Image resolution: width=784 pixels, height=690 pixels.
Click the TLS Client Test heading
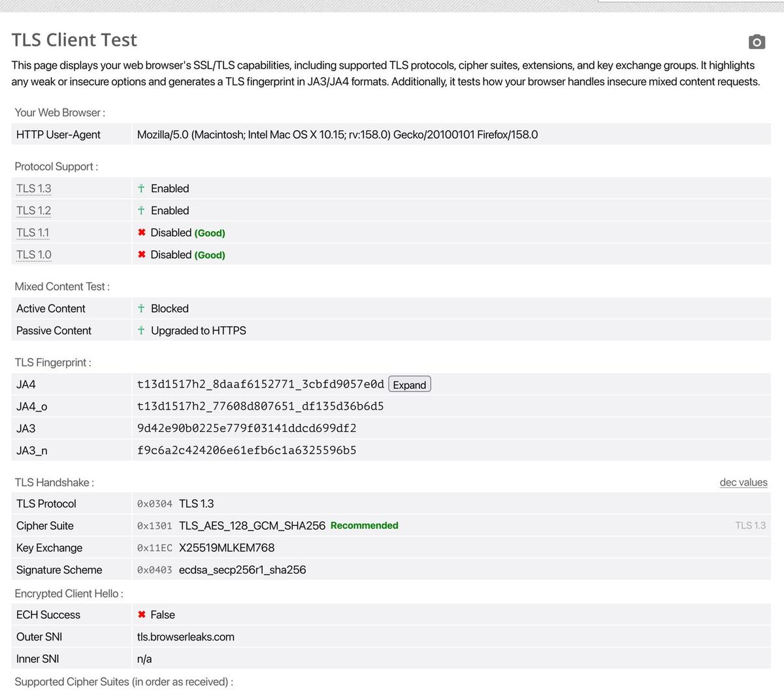click(74, 40)
